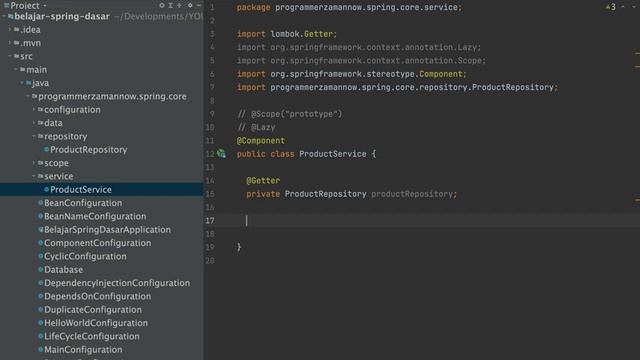Screen dimensions: 640x360
Task: Click the BeanNameConfiguration class icon
Action: (x=40, y=216)
